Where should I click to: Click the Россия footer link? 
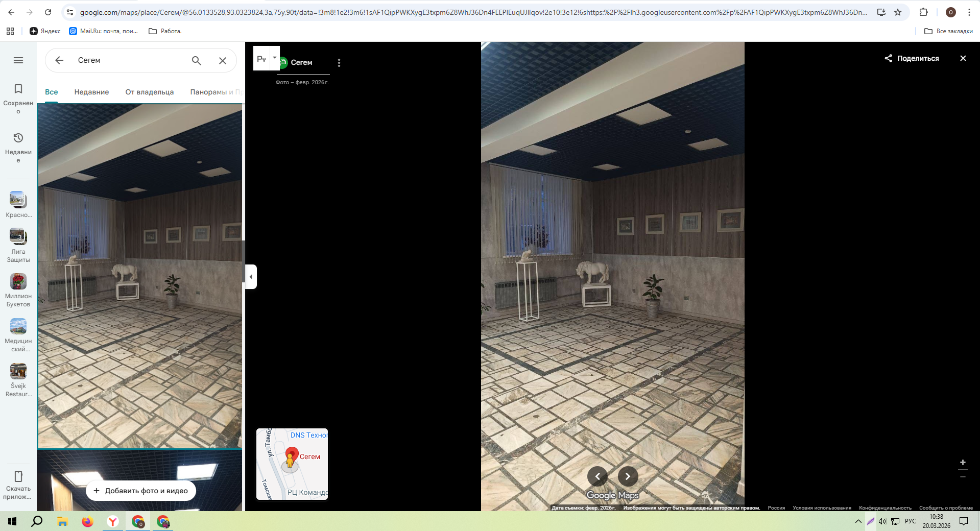click(x=777, y=508)
